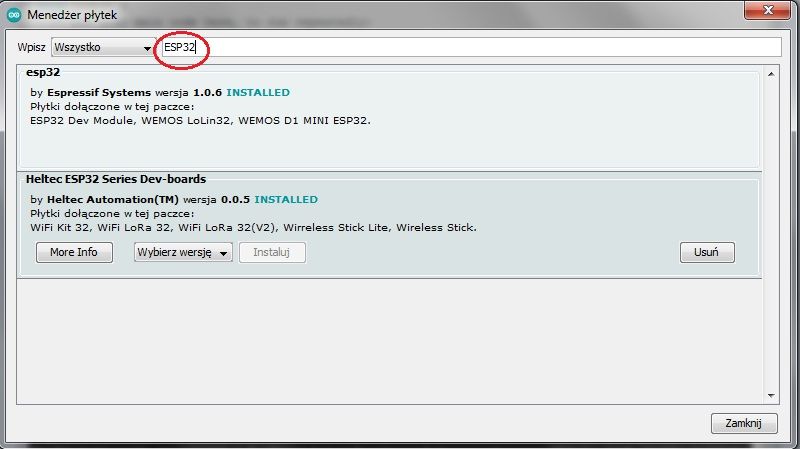Remove Heltec package with Usuń button
This screenshot has width=800, height=449.
pos(707,252)
